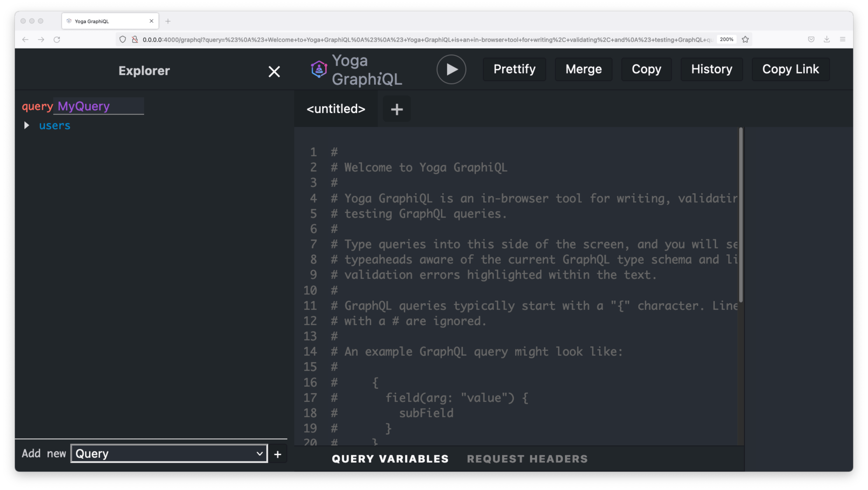Go back in browser history
868x490 pixels.
[x=25, y=39]
